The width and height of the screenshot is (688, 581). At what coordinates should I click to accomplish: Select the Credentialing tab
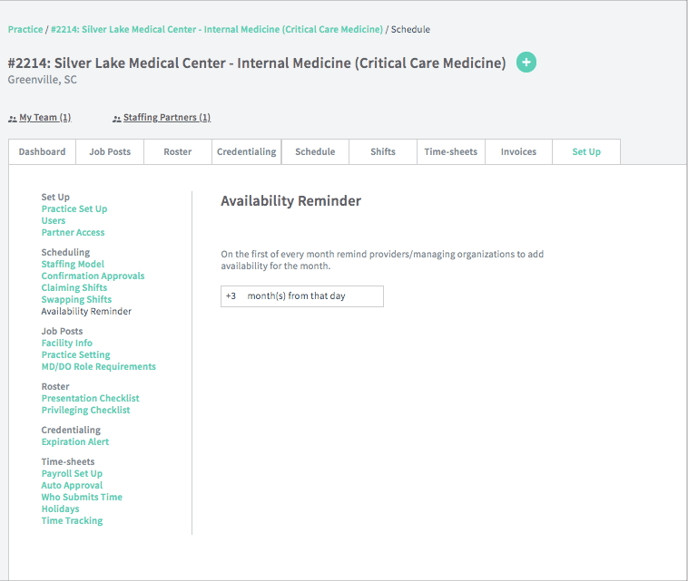(x=246, y=152)
